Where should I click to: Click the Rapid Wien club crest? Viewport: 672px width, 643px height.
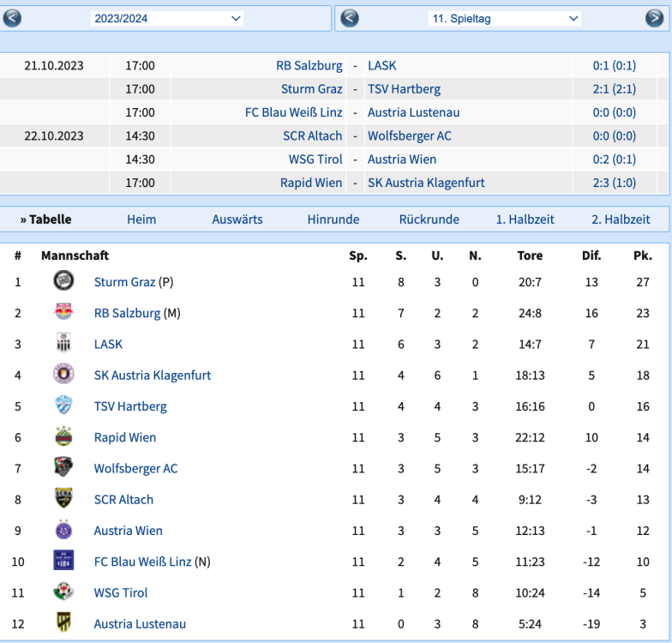click(63, 437)
